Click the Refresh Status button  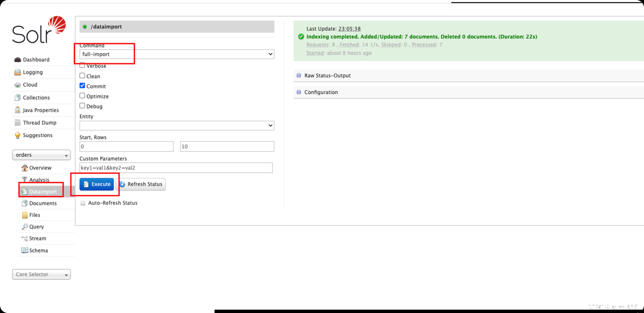141,184
